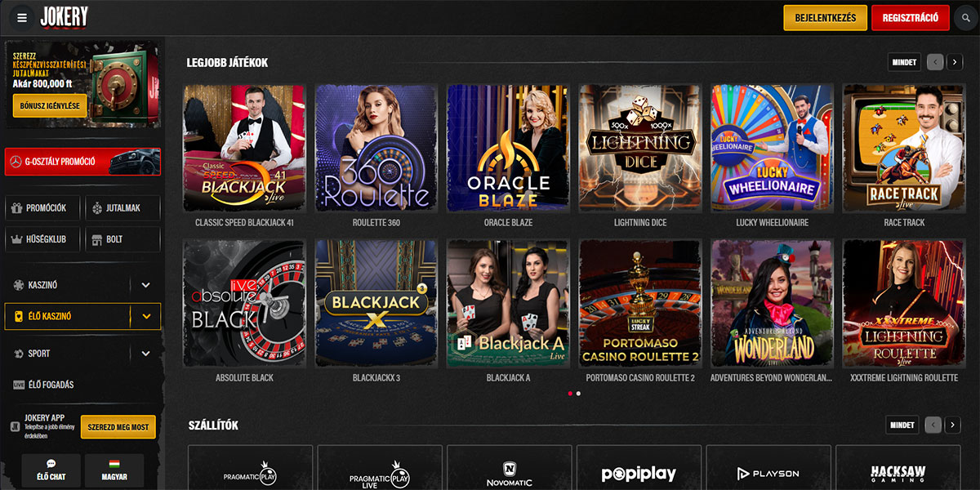980x490 pixels.
Task: Click the Regisztráció button
Action: tap(911, 17)
